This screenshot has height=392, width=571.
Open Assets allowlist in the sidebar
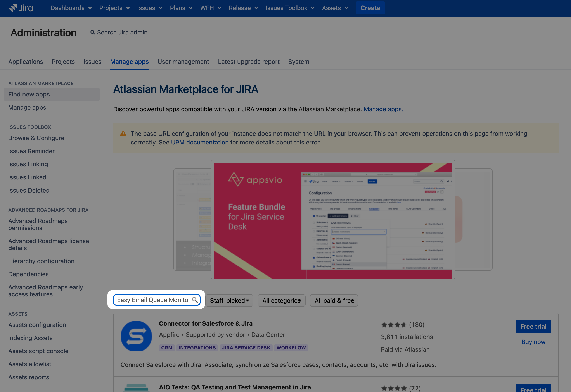(x=30, y=364)
